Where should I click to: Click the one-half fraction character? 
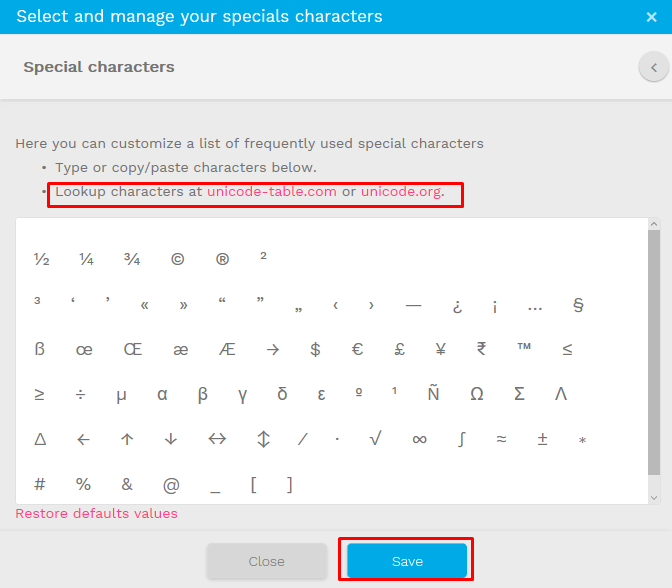41,258
